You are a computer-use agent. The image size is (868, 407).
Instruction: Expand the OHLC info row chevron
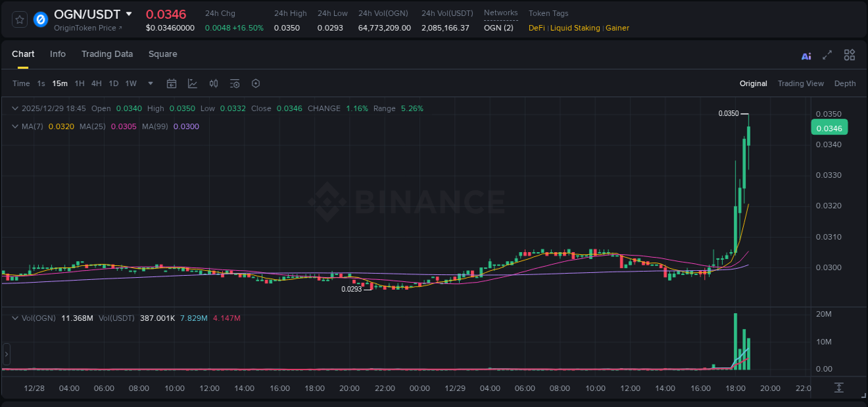15,108
